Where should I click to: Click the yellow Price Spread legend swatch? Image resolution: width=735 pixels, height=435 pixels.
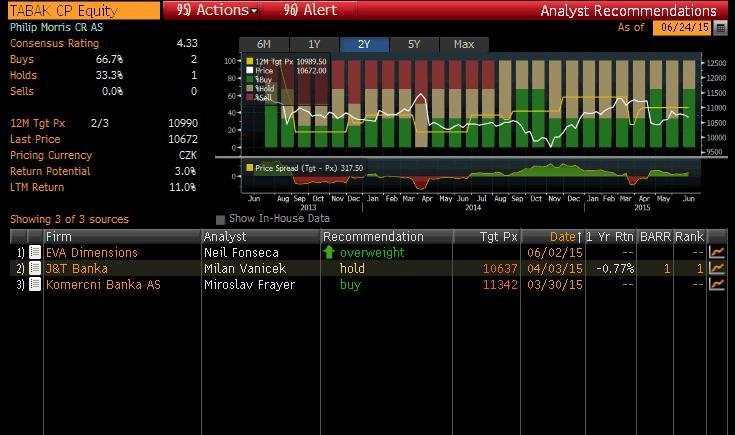pos(250,168)
